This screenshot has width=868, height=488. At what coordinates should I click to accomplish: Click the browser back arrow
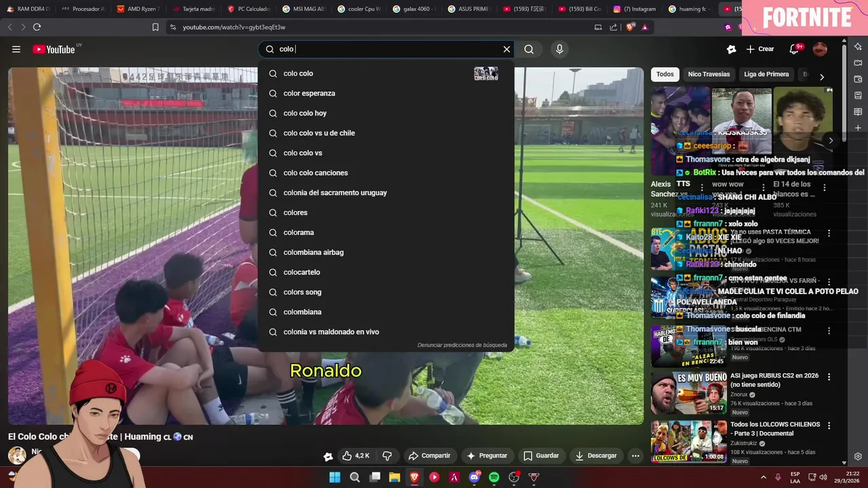pyautogui.click(x=9, y=27)
